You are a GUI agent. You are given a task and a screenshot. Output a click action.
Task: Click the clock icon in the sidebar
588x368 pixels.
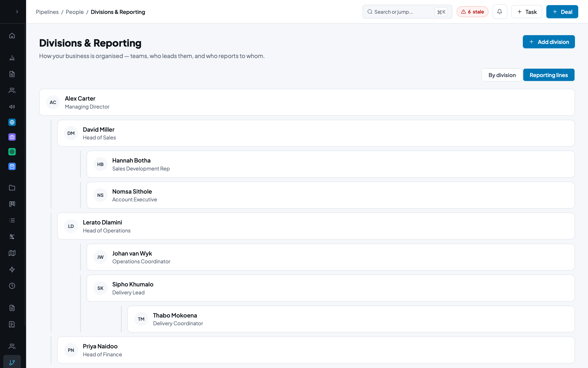coord(12,286)
